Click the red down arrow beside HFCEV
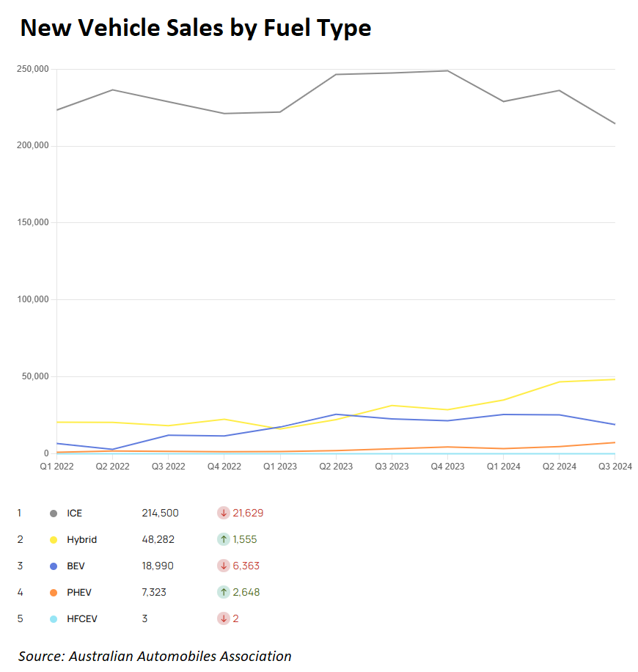638x672 pixels. coord(224,618)
